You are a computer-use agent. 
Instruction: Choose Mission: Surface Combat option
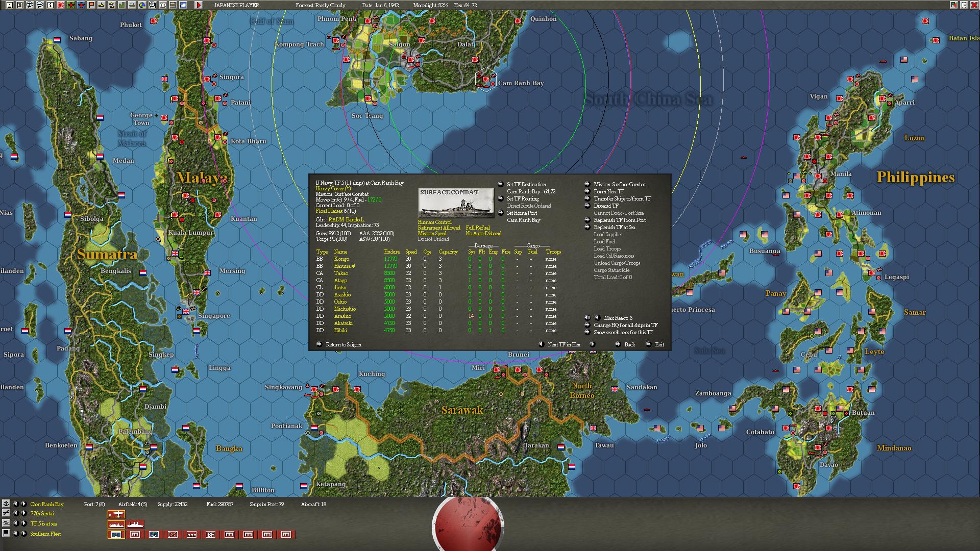pyautogui.click(x=620, y=185)
